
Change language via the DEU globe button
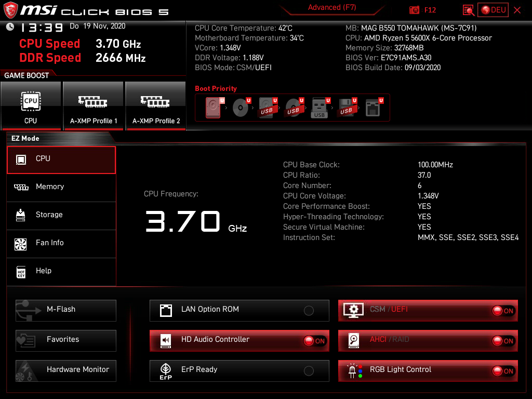(x=493, y=10)
